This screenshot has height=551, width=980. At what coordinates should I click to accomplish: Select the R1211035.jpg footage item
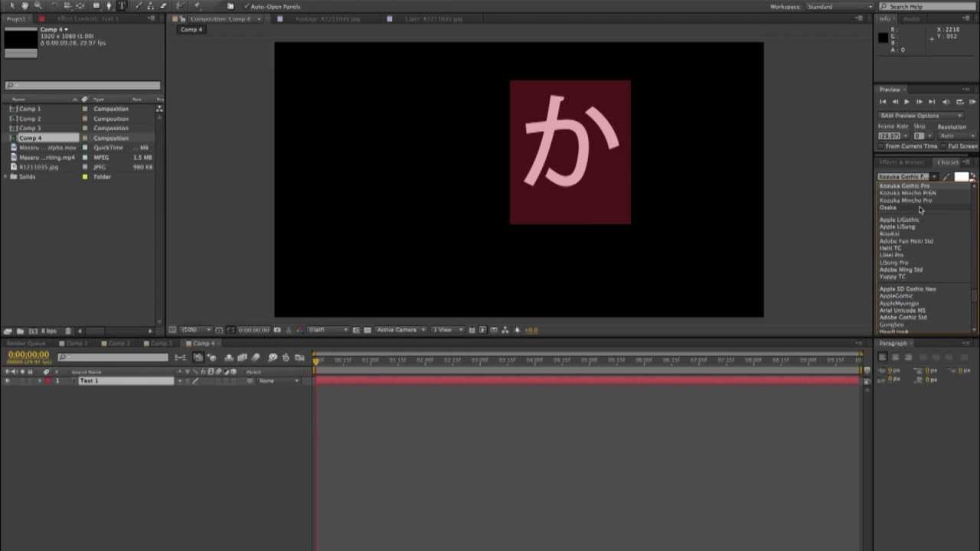[39, 167]
